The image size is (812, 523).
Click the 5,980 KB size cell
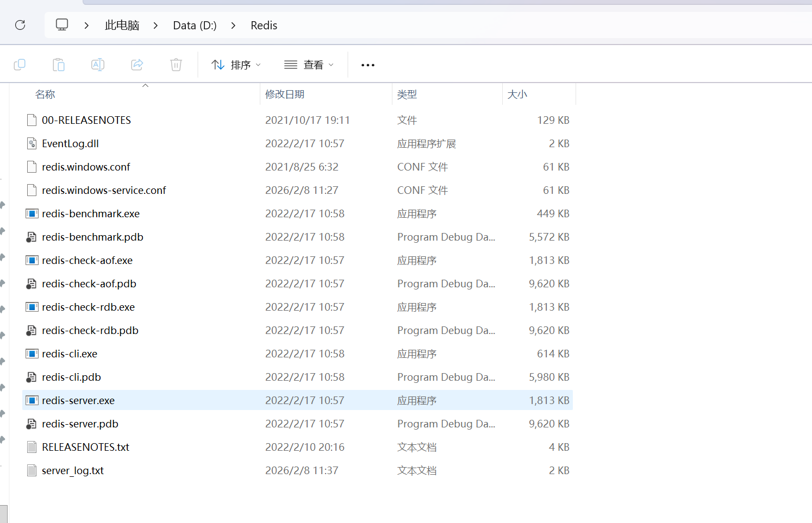(x=549, y=377)
